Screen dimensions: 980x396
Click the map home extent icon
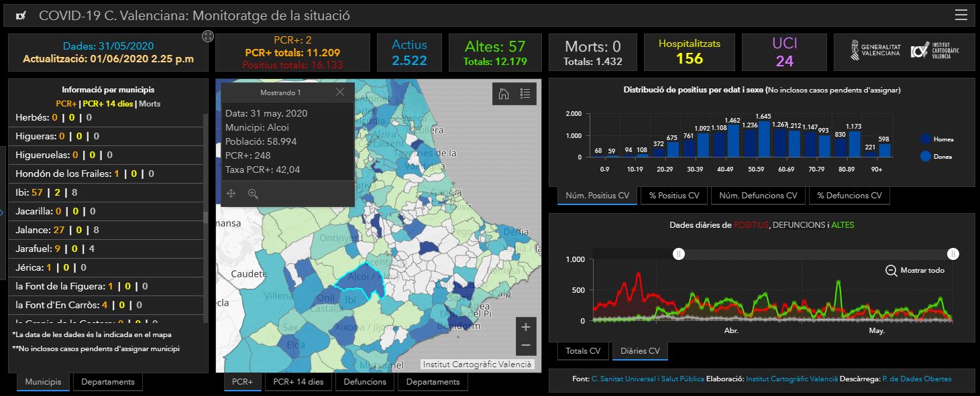tap(503, 94)
